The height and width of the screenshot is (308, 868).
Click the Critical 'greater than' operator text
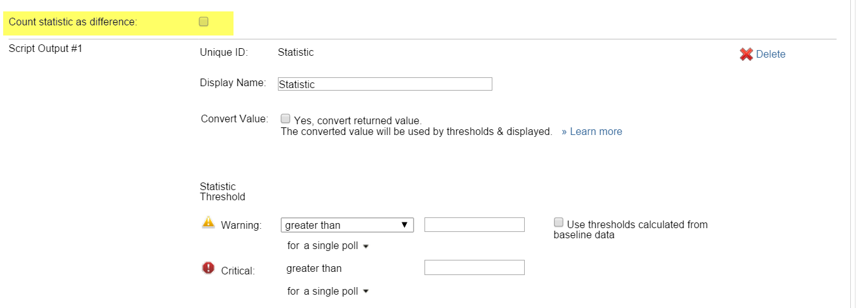pyautogui.click(x=314, y=269)
